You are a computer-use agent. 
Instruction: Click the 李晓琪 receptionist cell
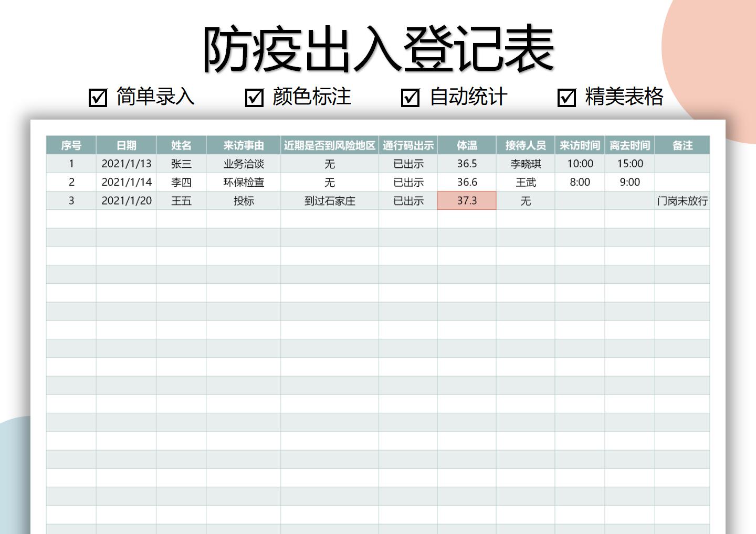tap(526, 164)
